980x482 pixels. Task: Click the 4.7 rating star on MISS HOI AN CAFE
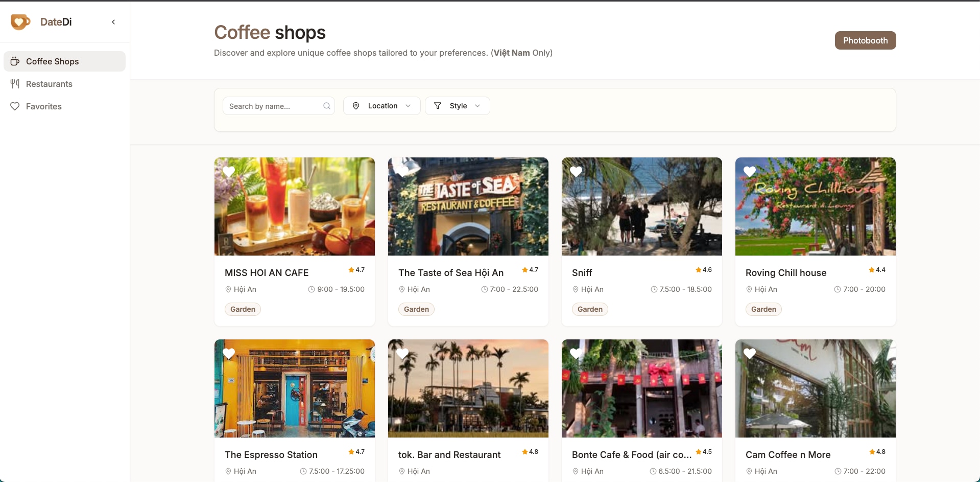(x=351, y=270)
